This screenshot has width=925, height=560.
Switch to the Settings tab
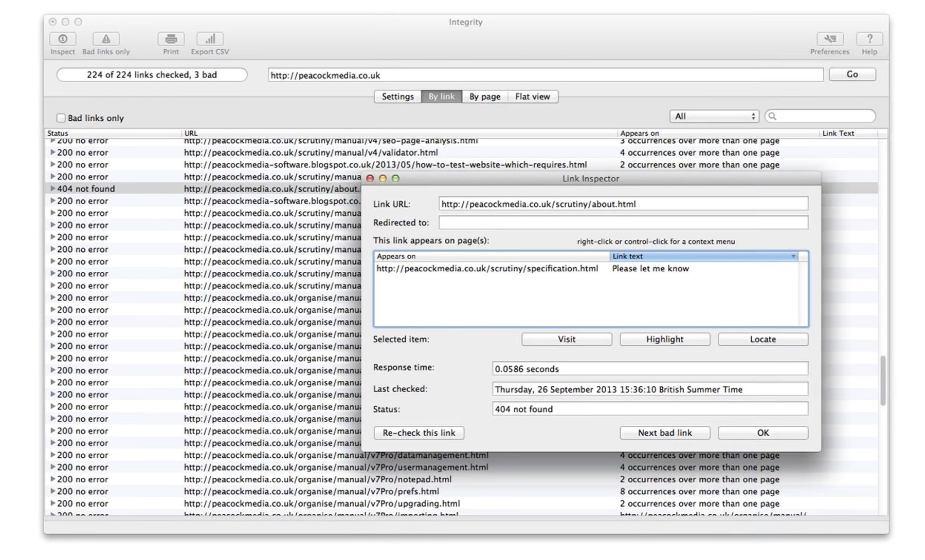click(397, 97)
